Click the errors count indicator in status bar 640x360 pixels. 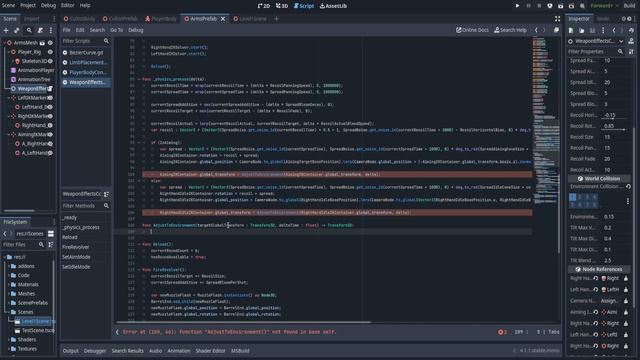502,332
